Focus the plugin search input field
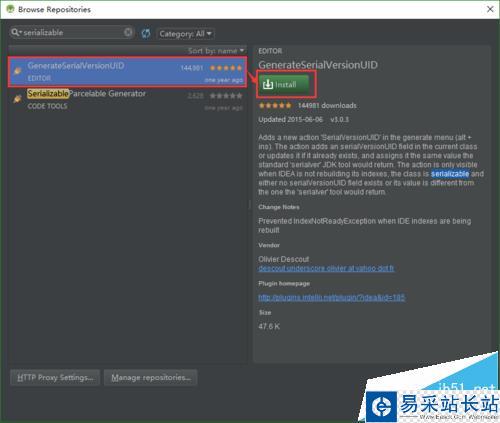 click(72, 32)
